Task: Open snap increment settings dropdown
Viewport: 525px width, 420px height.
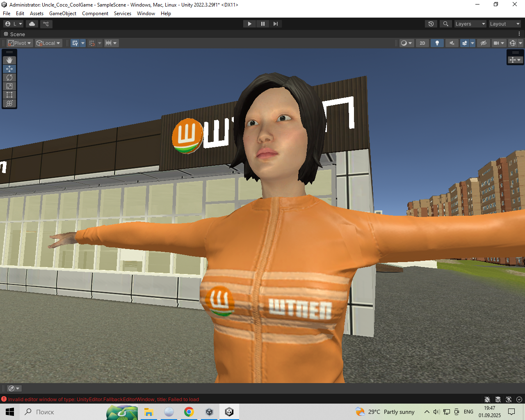Action: coord(111,43)
